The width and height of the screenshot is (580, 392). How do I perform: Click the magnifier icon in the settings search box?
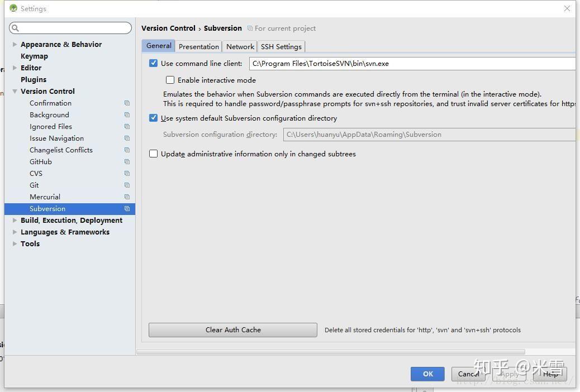[14, 27]
